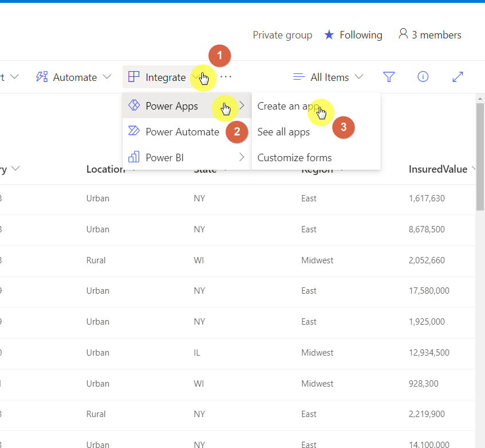Expand content with the full-screen arrow icon
Image resolution: width=485 pixels, height=448 pixels.
point(457,77)
